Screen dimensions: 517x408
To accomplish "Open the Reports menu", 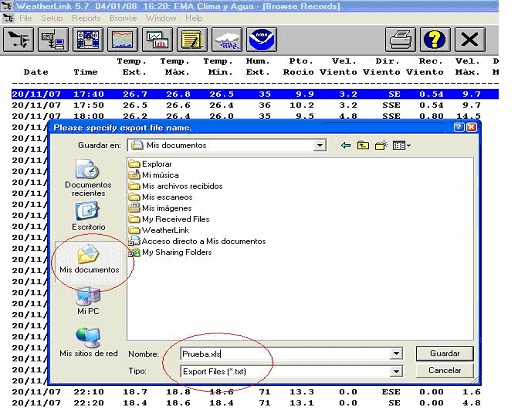I will (86, 18).
